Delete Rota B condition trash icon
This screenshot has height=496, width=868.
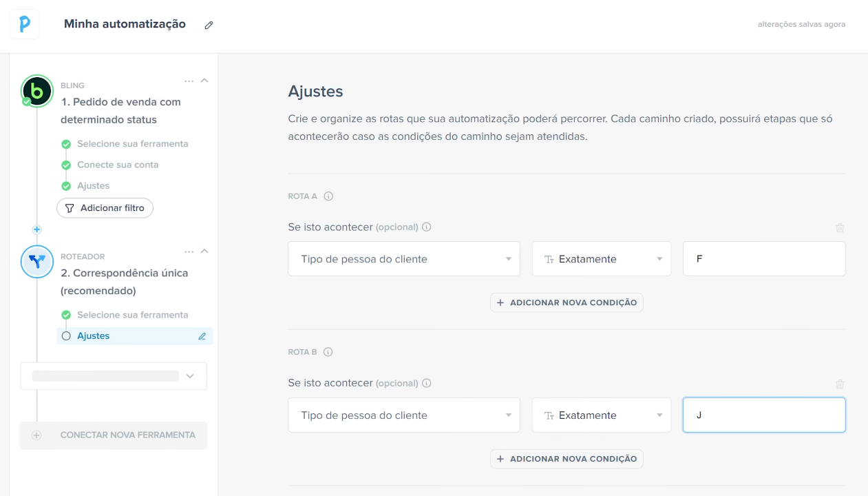pyautogui.click(x=840, y=384)
